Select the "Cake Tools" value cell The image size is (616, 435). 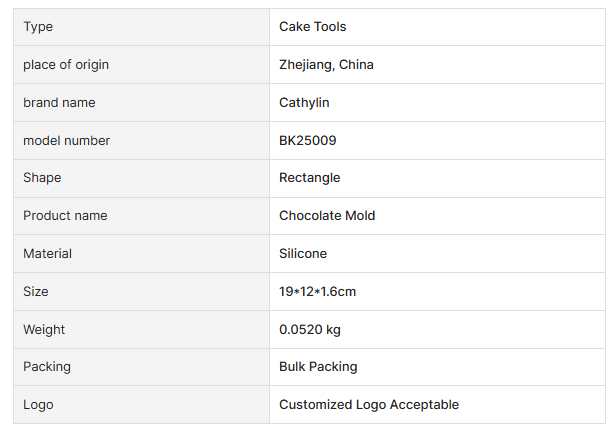point(313,27)
